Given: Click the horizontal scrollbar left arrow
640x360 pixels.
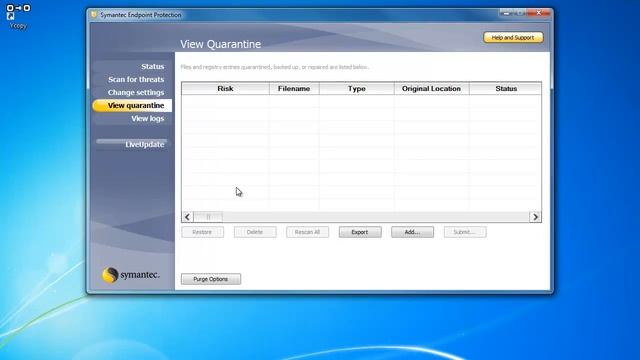Looking at the screenshot, I should [187, 217].
